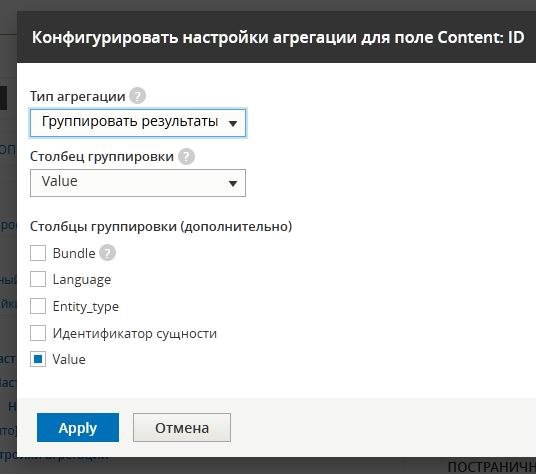Expand the Value grouping column select

coord(138,183)
